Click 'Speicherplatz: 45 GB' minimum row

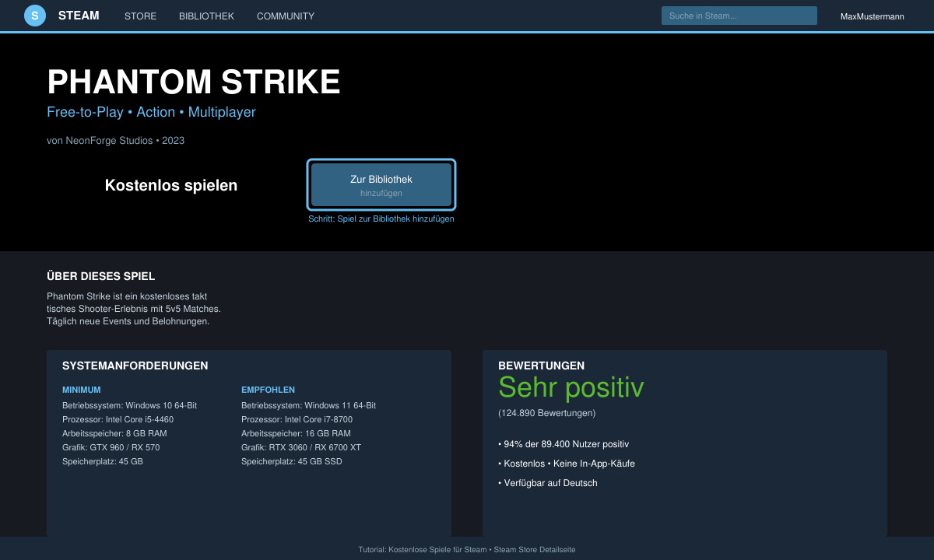[103, 461]
